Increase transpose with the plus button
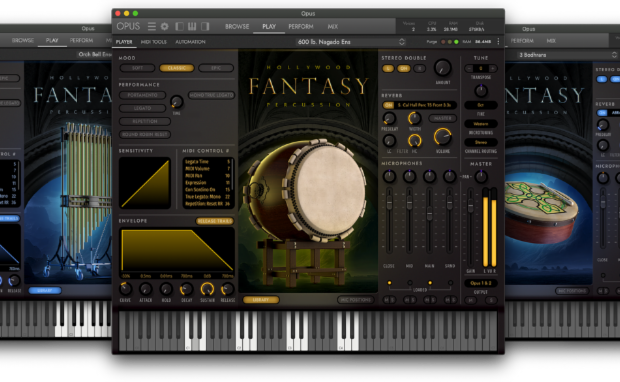Screen dimensions: 620x382 493,68
